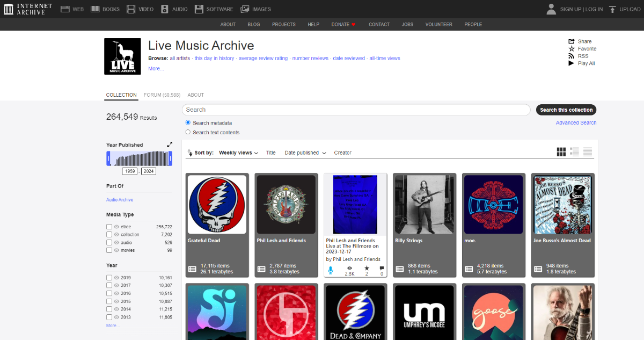644x340 pixels.
Task: Hide etree results using eye icon
Action: click(x=116, y=227)
